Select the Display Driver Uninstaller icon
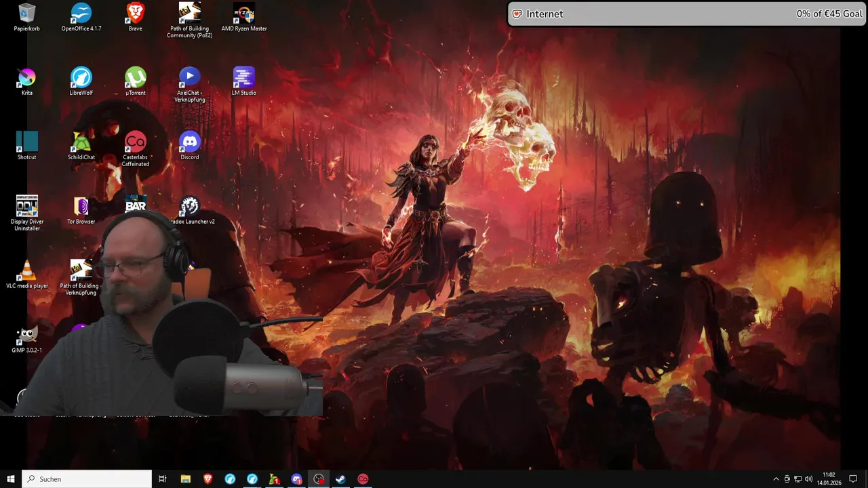The image size is (868, 488). click(x=26, y=214)
